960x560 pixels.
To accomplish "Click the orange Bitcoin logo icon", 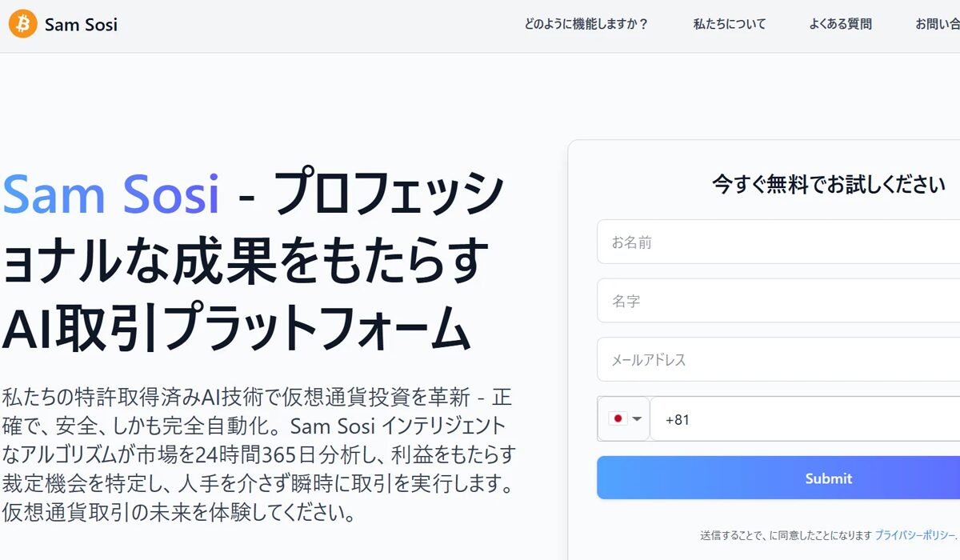I will click(23, 24).
